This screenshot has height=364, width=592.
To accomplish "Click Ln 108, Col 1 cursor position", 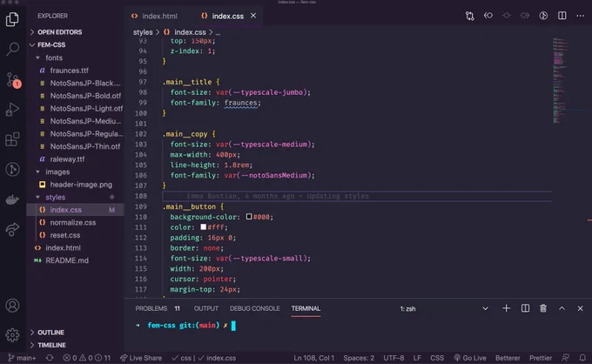I will click(x=314, y=358).
